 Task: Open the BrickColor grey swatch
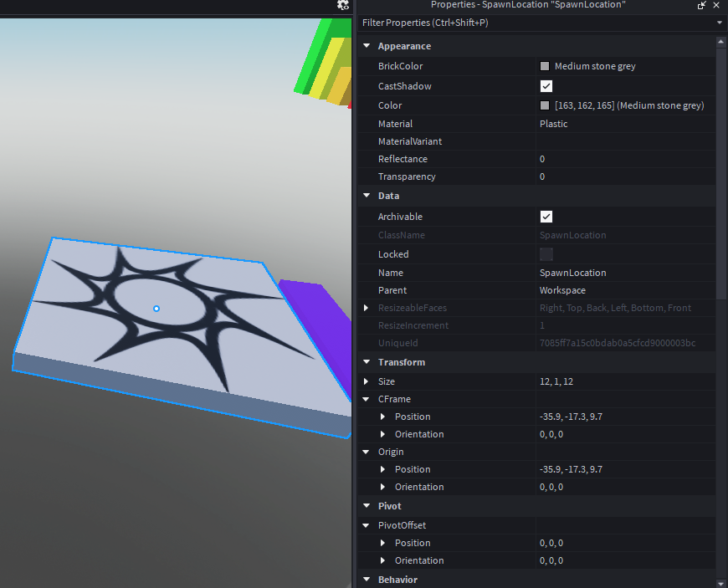coord(545,66)
